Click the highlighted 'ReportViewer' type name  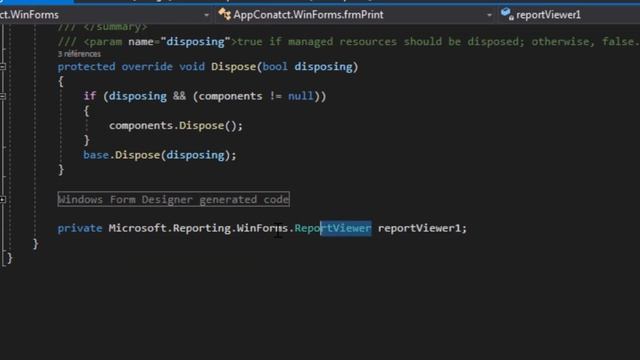pos(333,228)
